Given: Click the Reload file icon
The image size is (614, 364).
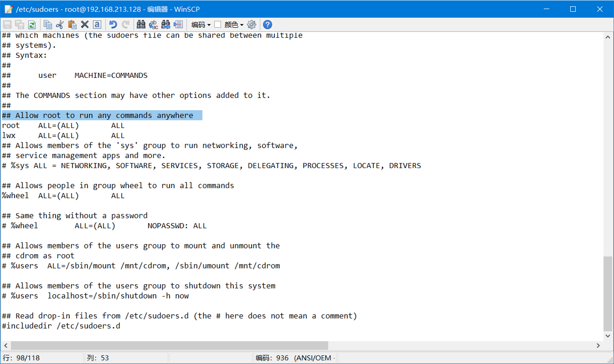Looking at the screenshot, I should click(x=32, y=25).
